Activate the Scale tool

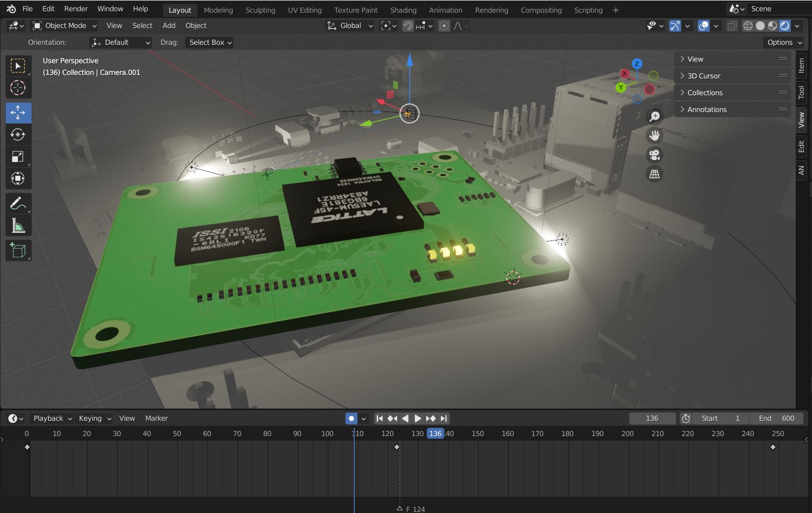(18, 156)
